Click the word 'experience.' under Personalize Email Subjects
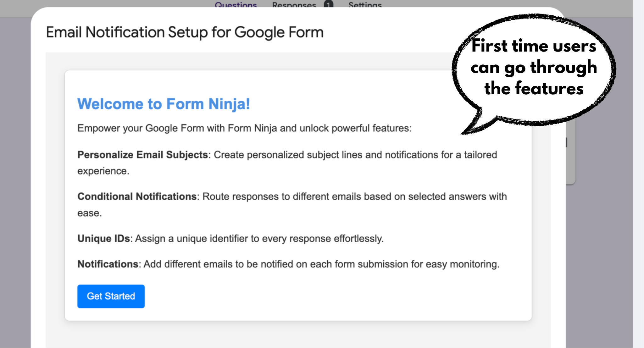 (103, 171)
